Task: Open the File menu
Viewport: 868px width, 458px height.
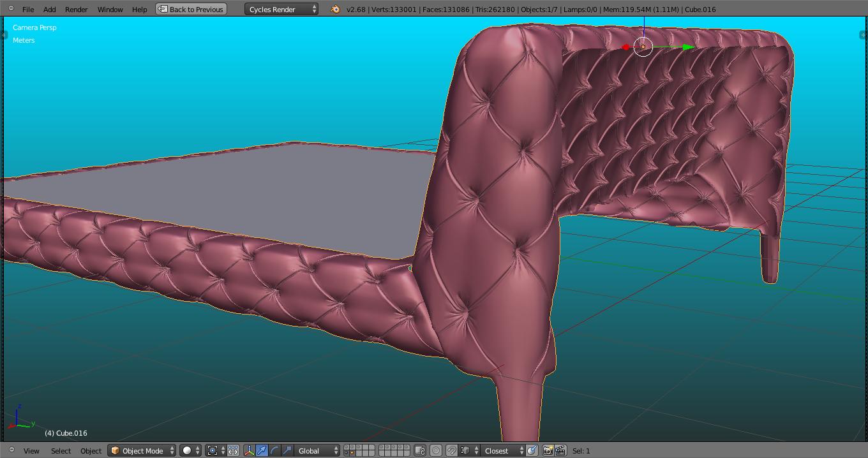Action: [x=28, y=10]
